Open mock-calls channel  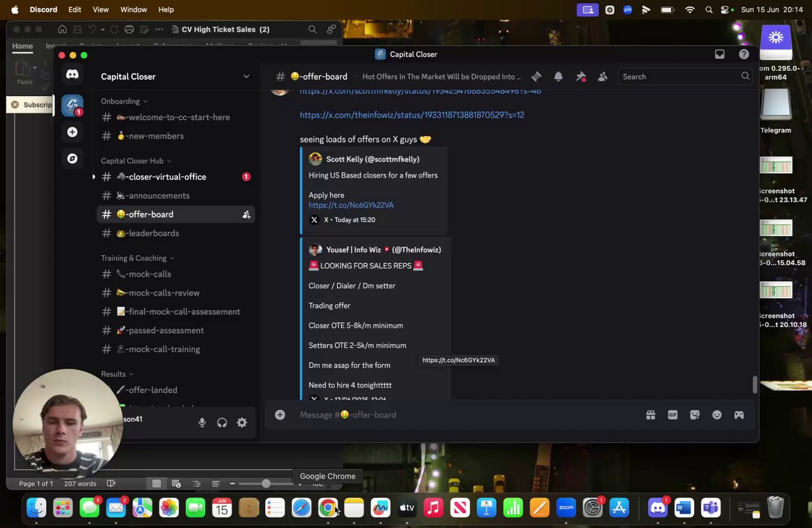click(176, 274)
